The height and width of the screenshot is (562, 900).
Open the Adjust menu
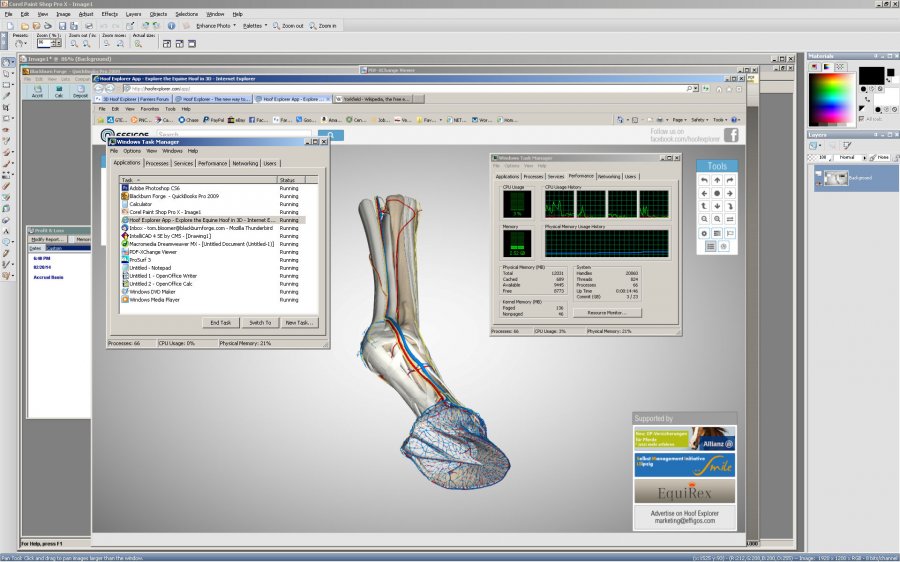(x=86, y=14)
